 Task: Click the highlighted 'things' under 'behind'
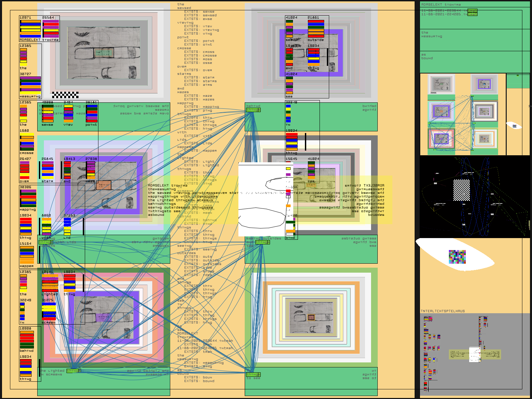pyautogui.click(x=253, y=110)
